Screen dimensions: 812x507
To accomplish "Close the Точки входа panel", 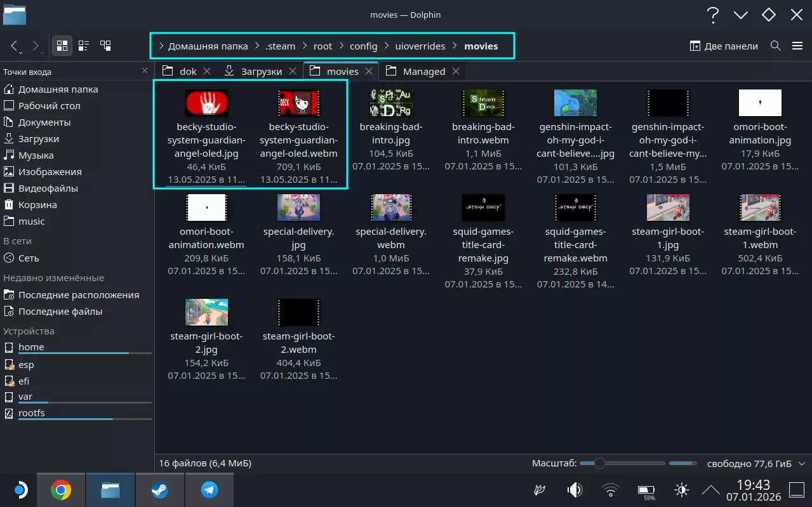I will pos(145,72).
